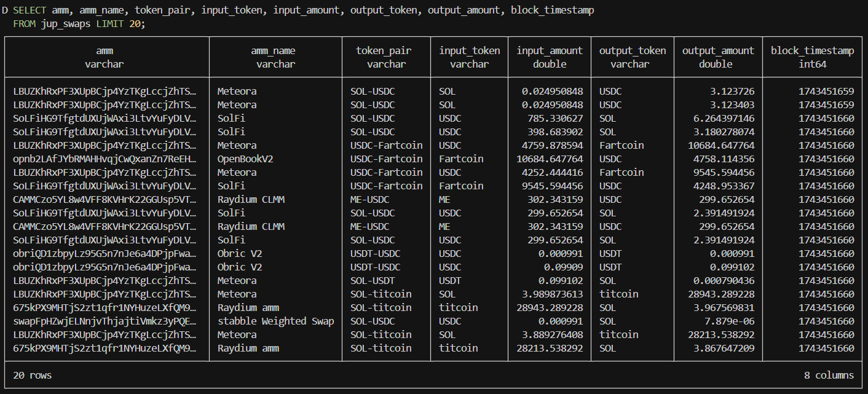868x394 pixels.
Task: Click the amm address starting with opnb2LAf
Action: 105,159
